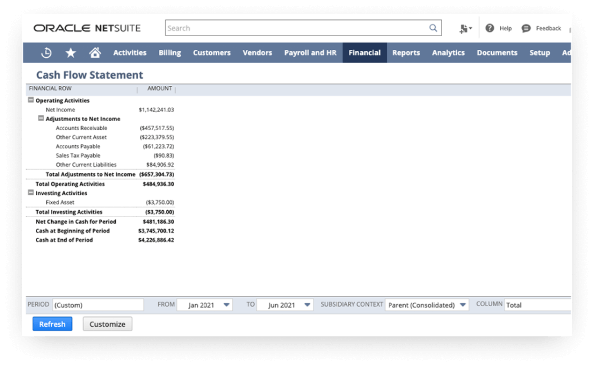This screenshot has width=594, height=367.
Task: Click the Help question mark icon
Action: [489, 28]
